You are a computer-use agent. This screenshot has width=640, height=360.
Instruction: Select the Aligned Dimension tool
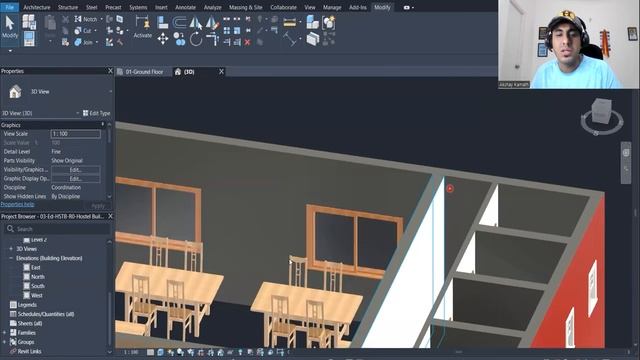pyautogui.click(x=289, y=39)
